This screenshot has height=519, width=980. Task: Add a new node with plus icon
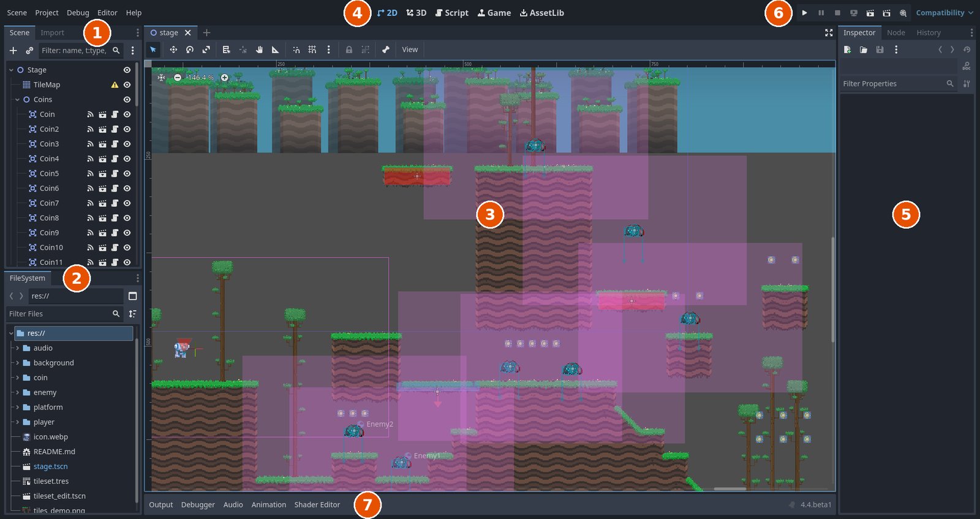coord(13,50)
